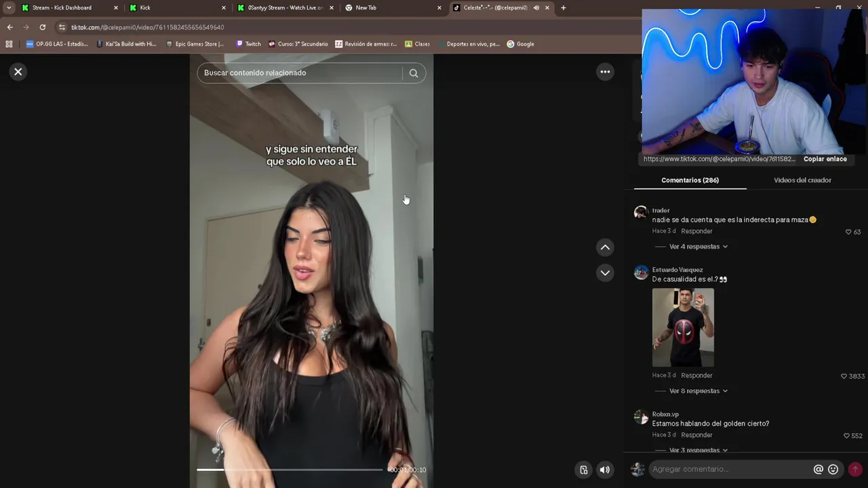
Task: Like trader's comment heart icon
Action: coord(848,232)
